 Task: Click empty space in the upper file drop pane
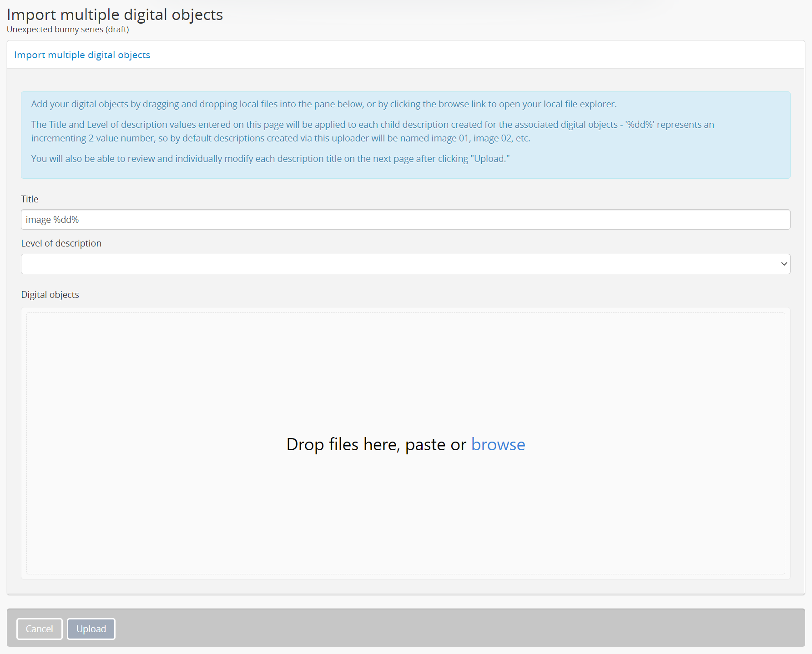click(x=405, y=364)
